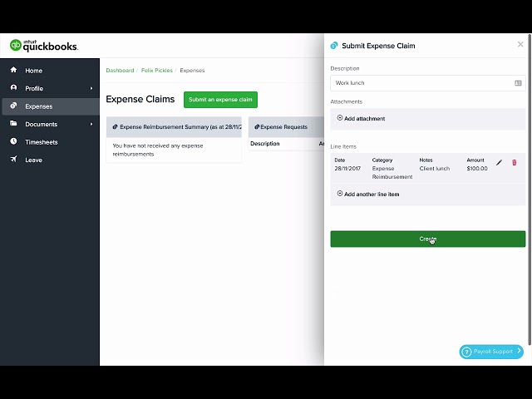Follow the Felix Pickles breadcrumb link

click(157, 70)
